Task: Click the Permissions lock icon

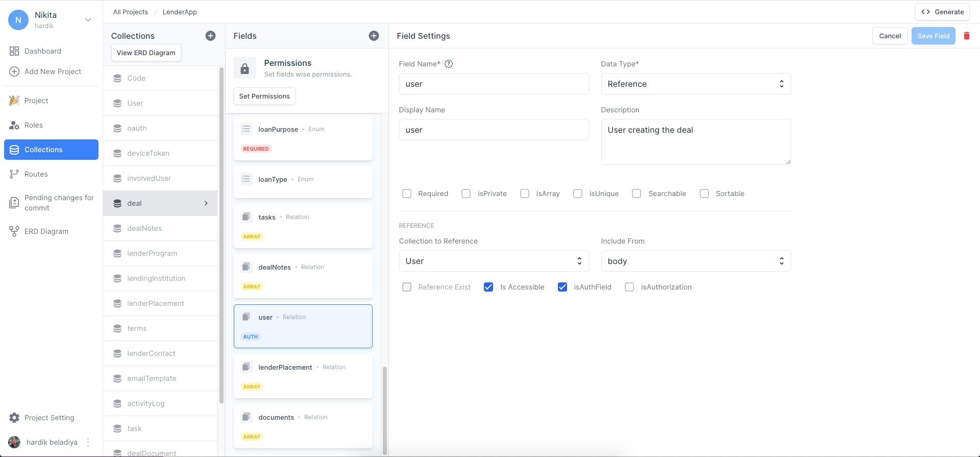Action: [x=244, y=68]
